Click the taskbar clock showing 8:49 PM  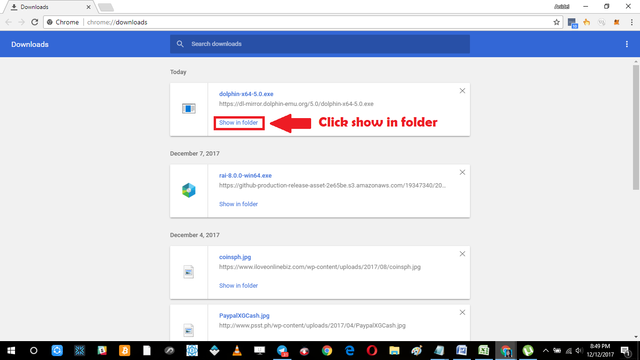click(600, 351)
